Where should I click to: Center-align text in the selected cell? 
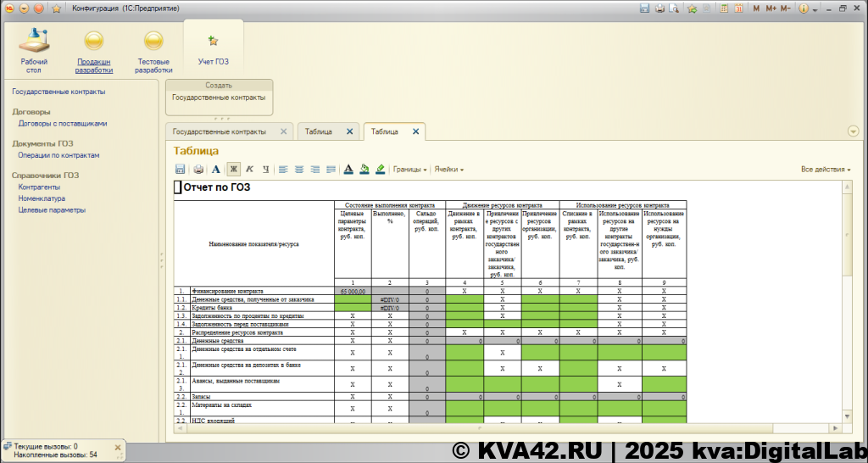tap(299, 170)
